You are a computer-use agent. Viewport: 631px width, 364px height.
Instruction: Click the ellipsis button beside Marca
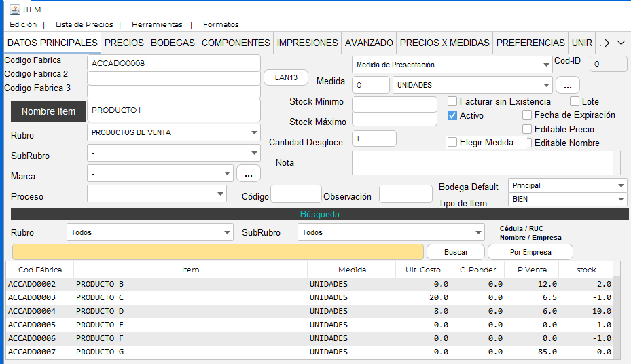248,174
